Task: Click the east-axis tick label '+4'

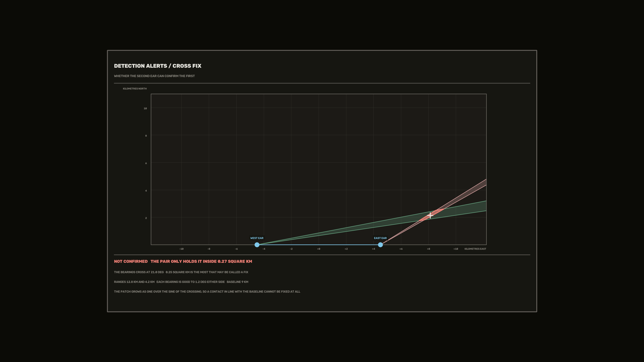Action: (373, 249)
